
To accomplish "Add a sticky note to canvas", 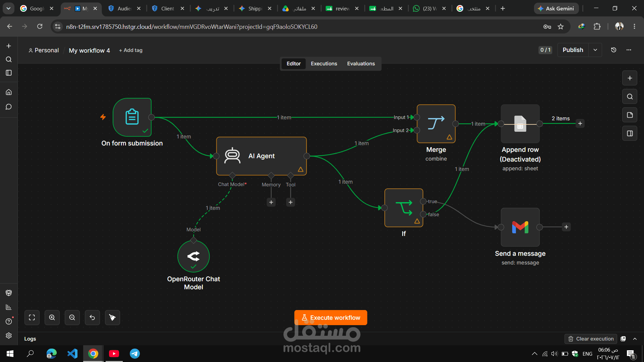I will (630, 115).
